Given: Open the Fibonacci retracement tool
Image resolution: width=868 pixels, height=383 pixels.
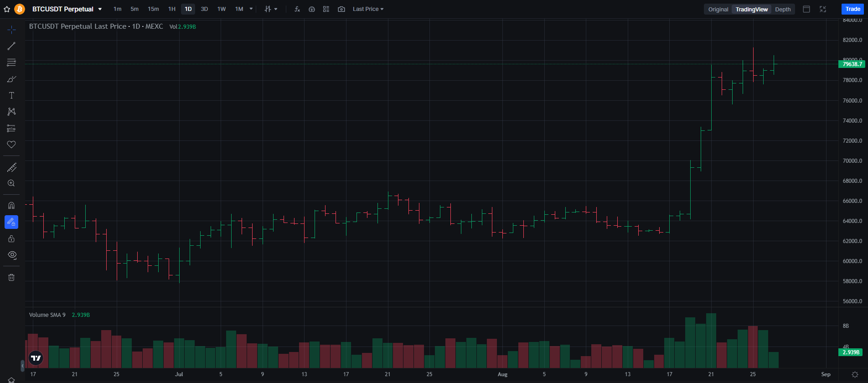Looking at the screenshot, I should pos(11,62).
